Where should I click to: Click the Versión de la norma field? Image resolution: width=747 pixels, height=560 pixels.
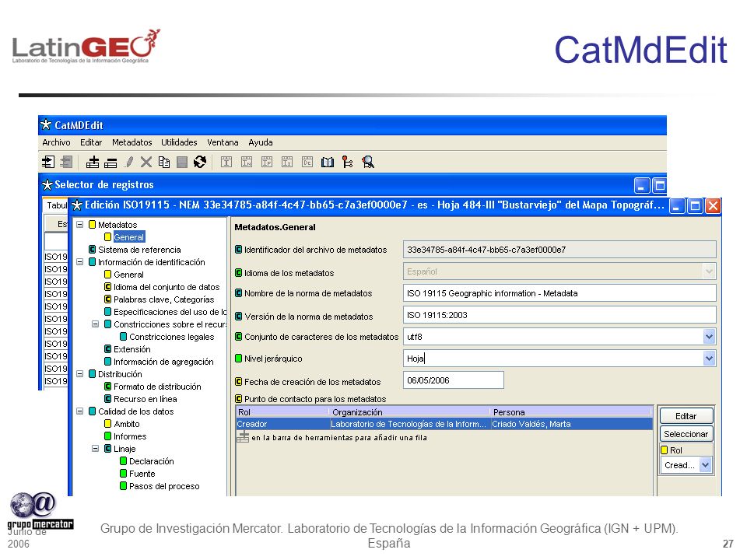tap(559, 315)
